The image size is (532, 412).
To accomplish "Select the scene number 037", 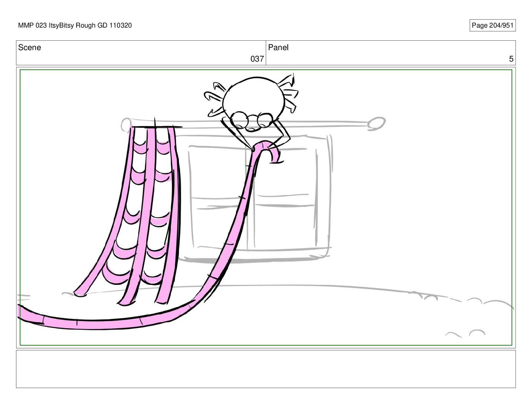I will coord(257,59).
